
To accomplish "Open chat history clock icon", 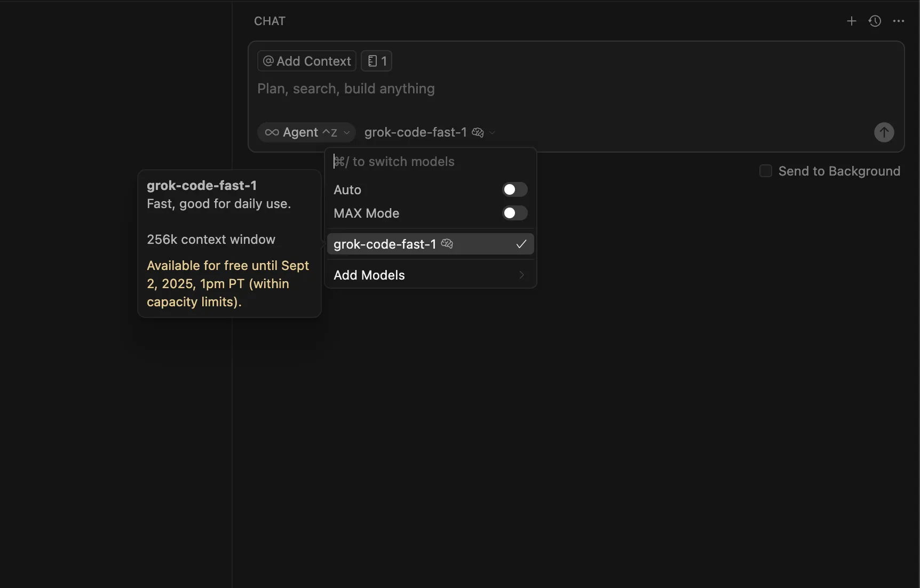I will (x=875, y=21).
